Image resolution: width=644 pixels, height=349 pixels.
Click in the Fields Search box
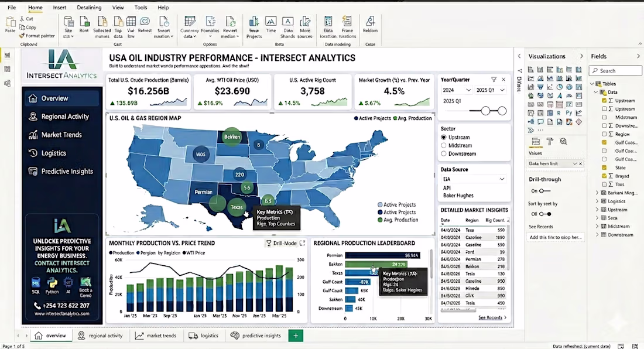pyautogui.click(x=616, y=71)
